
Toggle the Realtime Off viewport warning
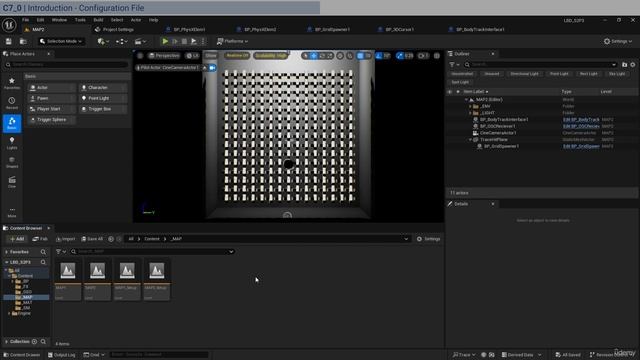[237, 56]
